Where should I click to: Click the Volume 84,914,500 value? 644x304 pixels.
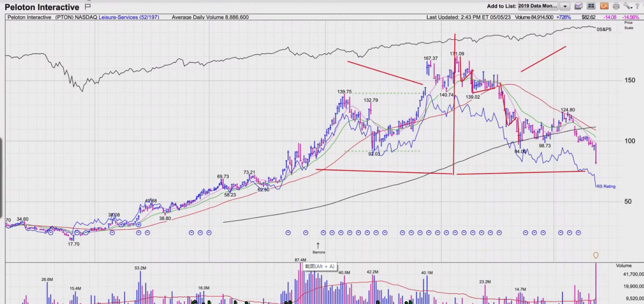[x=534, y=17]
